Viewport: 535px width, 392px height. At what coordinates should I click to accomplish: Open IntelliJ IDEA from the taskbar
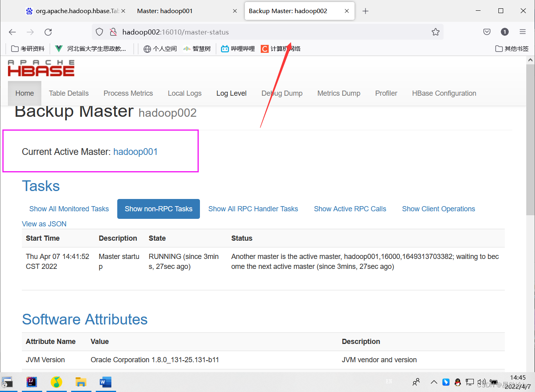click(x=32, y=382)
